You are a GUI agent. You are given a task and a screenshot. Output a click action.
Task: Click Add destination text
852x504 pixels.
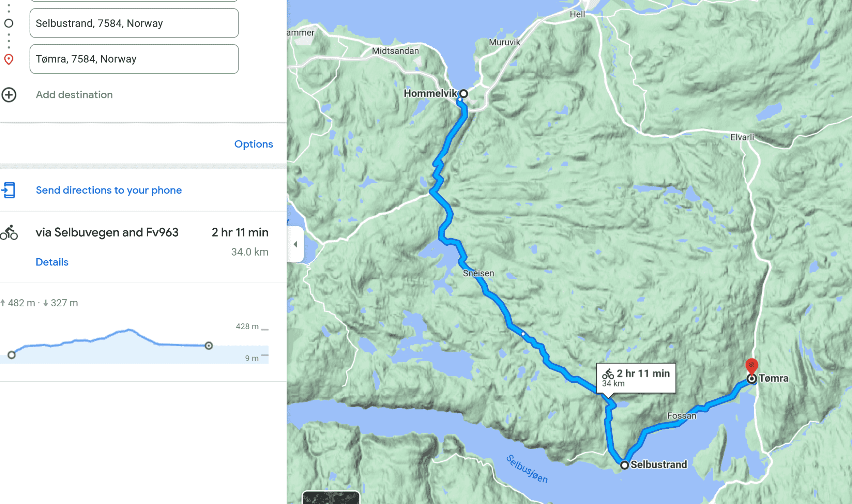(x=74, y=95)
